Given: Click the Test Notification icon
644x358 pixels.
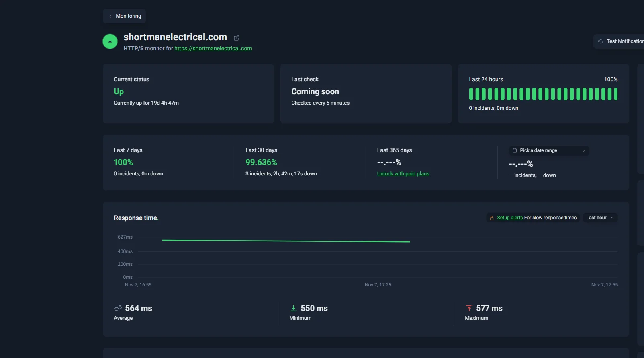Looking at the screenshot, I should coord(601,41).
